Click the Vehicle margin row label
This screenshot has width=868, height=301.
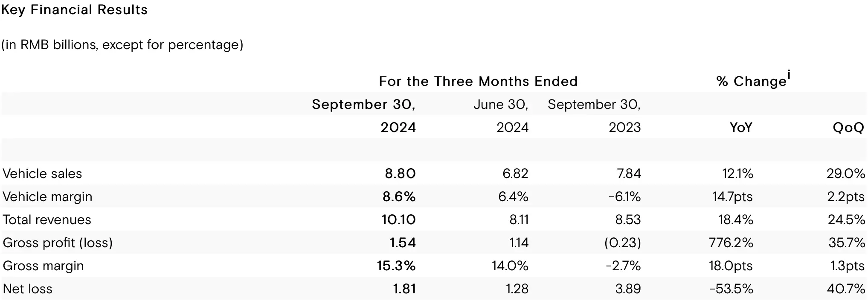[x=47, y=196]
